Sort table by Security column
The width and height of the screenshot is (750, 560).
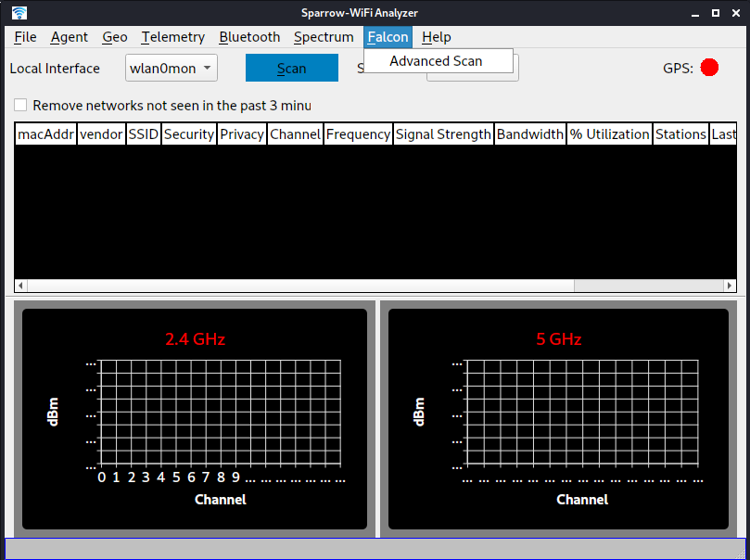(x=189, y=134)
